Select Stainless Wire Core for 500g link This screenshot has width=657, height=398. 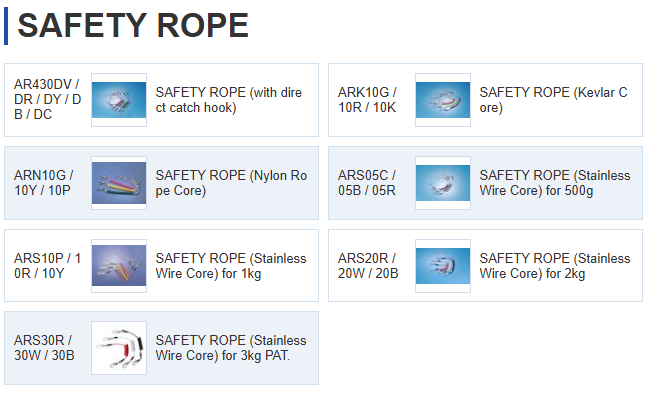point(555,183)
